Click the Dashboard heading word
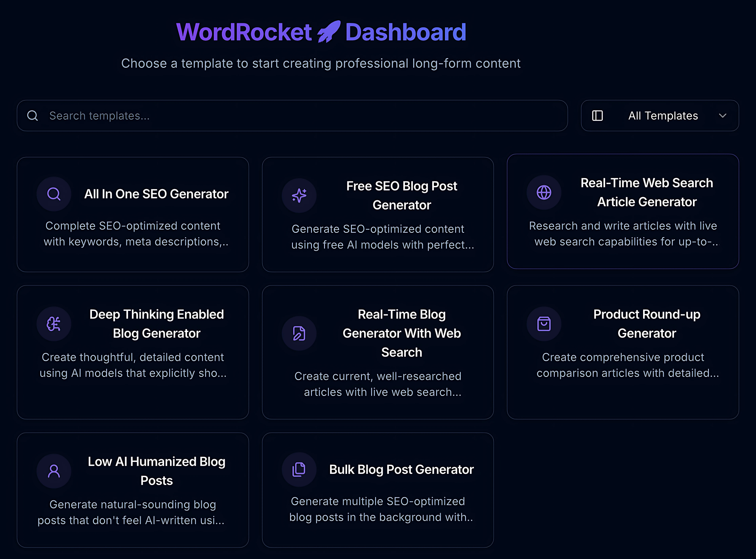The height and width of the screenshot is (559, 756). [x=406, y=32]
